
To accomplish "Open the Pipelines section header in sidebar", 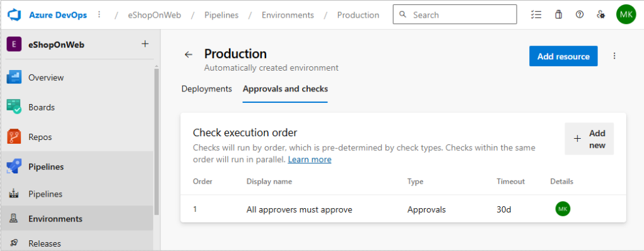I will coord(77,166).
